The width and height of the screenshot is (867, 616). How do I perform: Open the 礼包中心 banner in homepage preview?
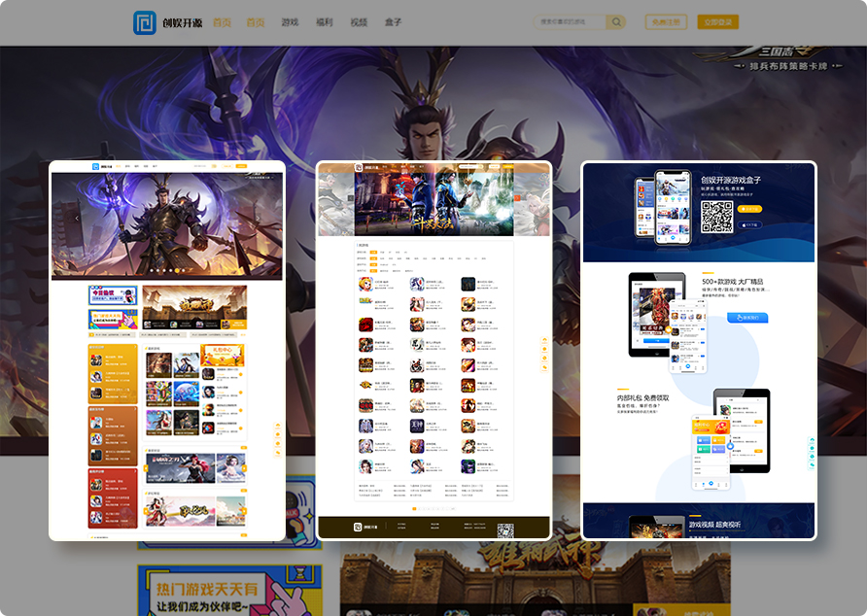coord(223,355)
